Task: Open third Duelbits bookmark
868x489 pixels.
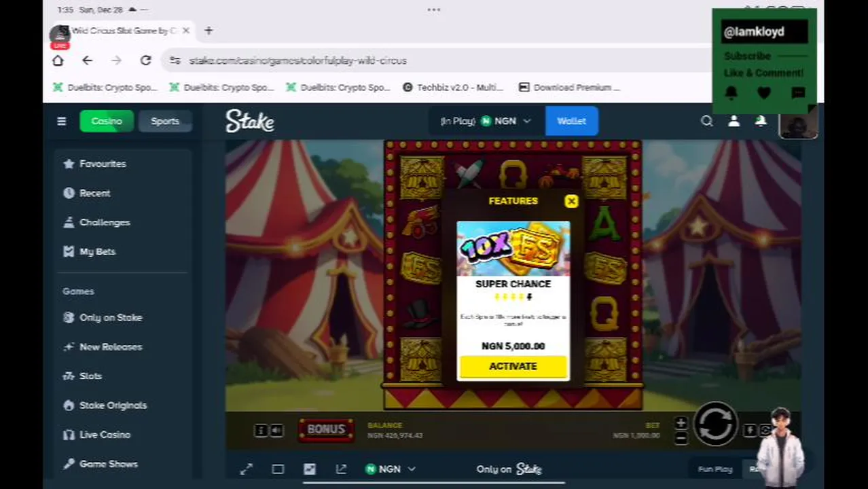Action: tap(339, 87)
